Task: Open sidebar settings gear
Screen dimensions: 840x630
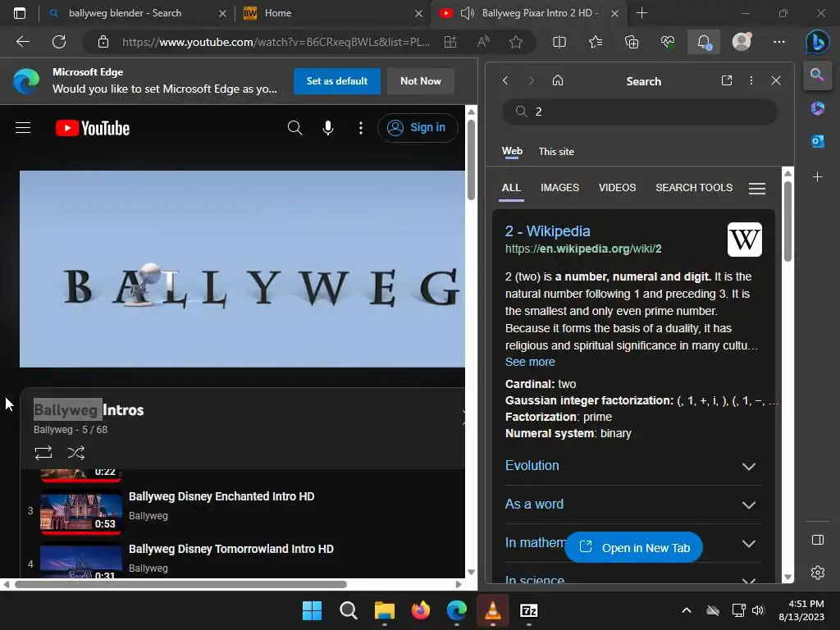Action: click(818, 573)
